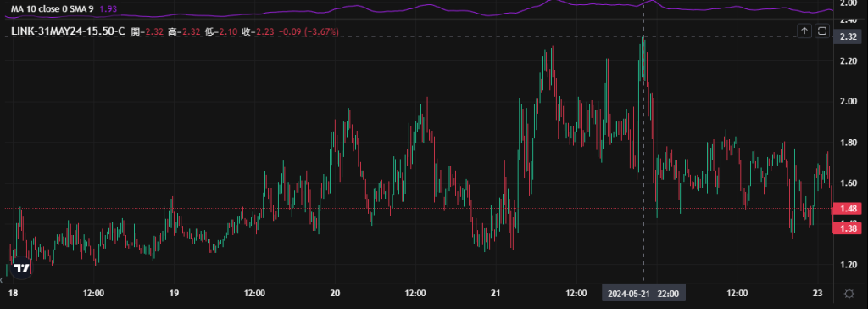868x309 pixels.
Task: Click 1.60 on the price scale
Action: 848,183
